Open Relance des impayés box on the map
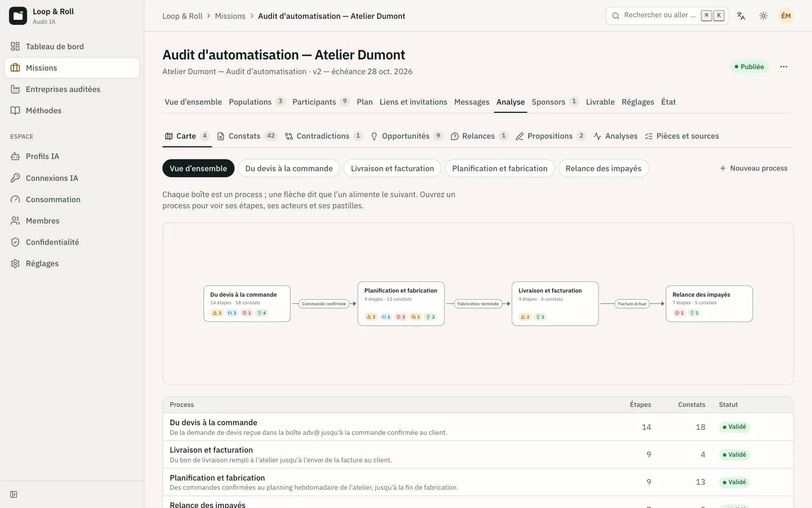The image size is (812, 508). point(709,304)
